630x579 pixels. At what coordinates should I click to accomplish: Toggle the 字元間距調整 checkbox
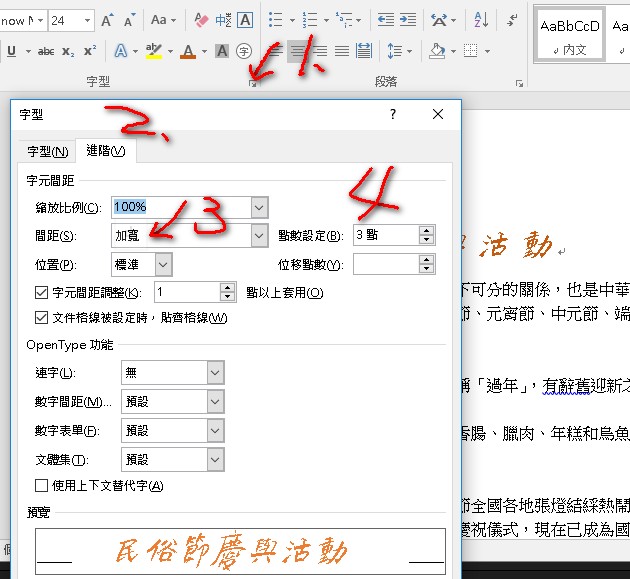tap(42, 293)
